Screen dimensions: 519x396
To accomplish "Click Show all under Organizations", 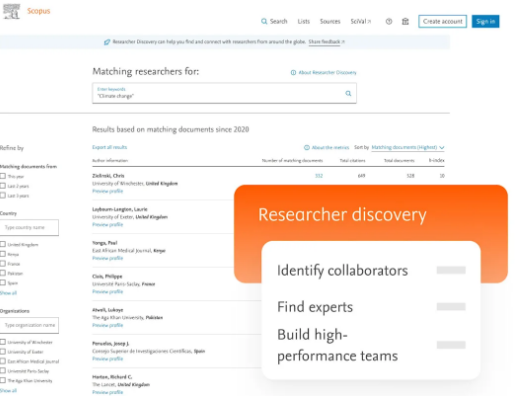I will tap(8, 390).
